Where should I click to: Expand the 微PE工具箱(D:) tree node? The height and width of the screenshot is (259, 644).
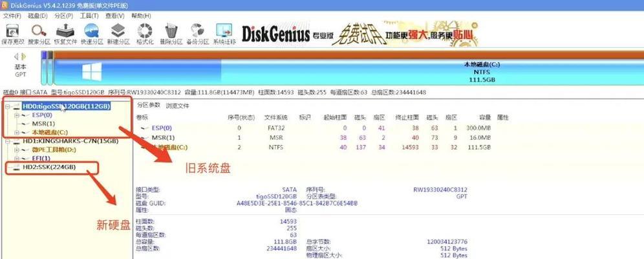(17, 150)
